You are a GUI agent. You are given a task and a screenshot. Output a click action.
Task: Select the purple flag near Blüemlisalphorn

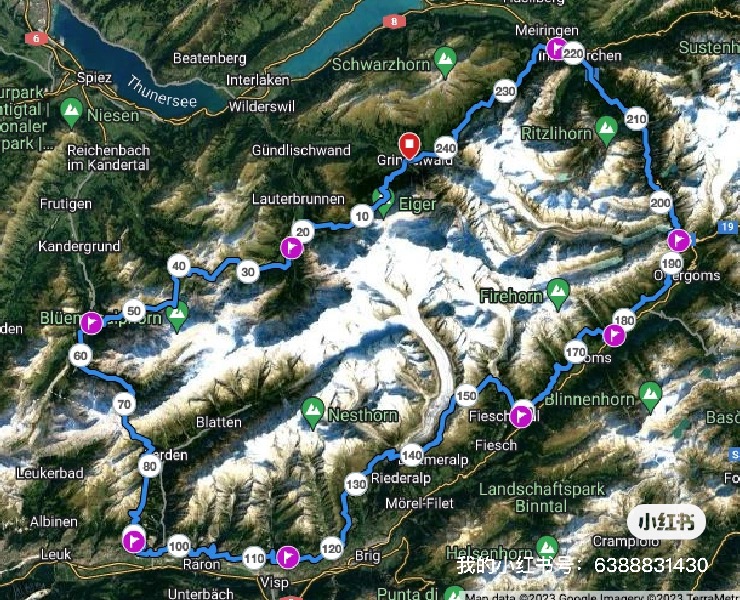click(x=92, y=323)
